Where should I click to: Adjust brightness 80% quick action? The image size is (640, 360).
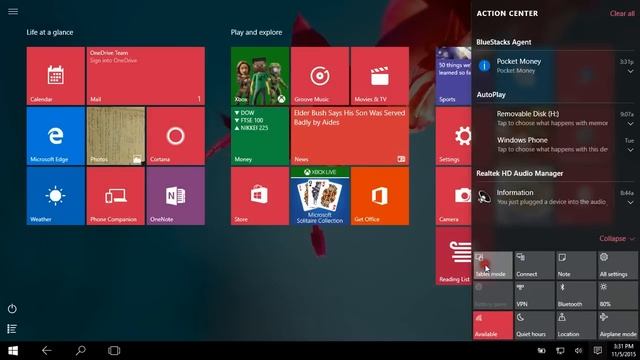point(618,296)
